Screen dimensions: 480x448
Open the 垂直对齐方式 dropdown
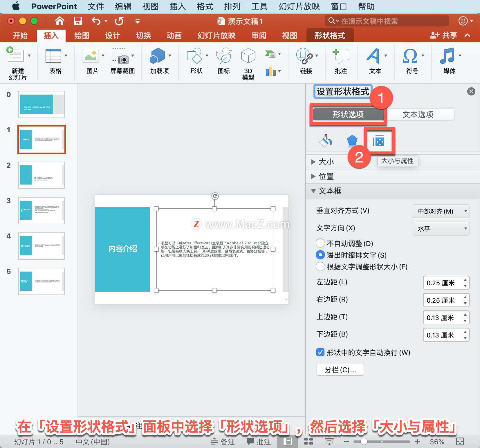click(x=441, y=211)
